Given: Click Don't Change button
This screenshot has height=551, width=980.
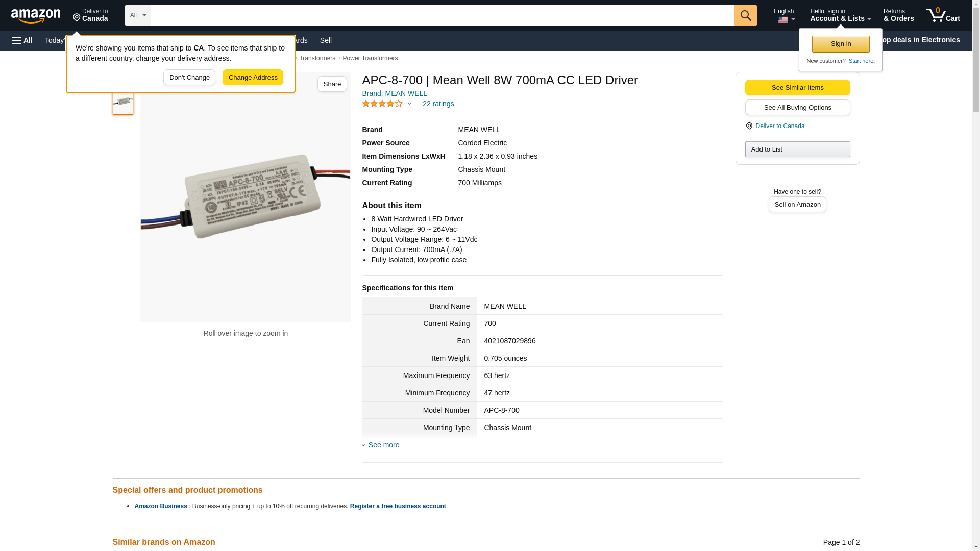Looking at the screenshot, I should (189, 78).
